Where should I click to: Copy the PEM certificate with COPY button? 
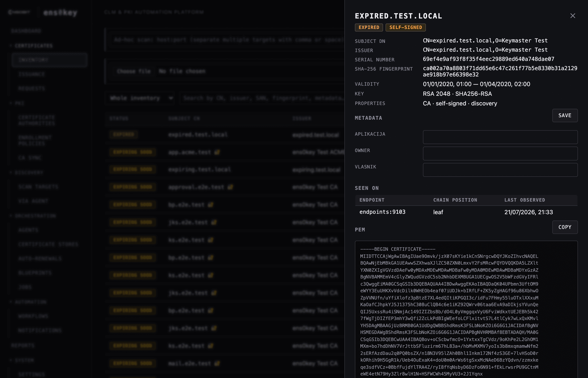click(565, 227)
